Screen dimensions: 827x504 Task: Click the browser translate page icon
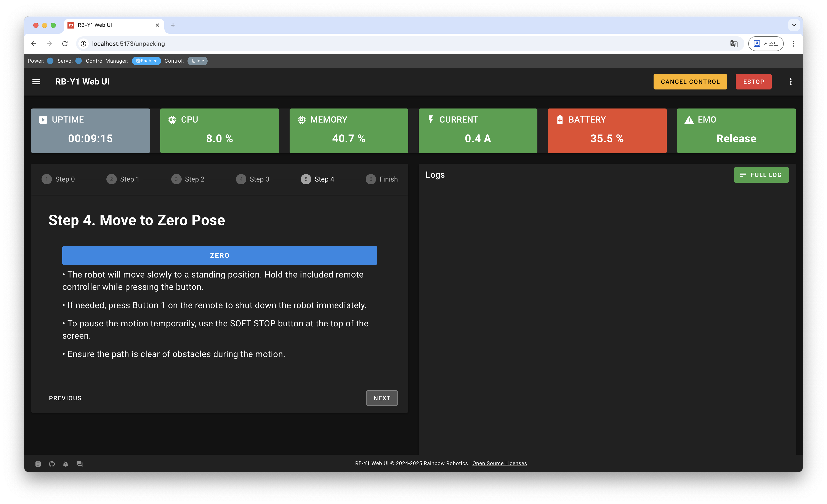(734, 44)
